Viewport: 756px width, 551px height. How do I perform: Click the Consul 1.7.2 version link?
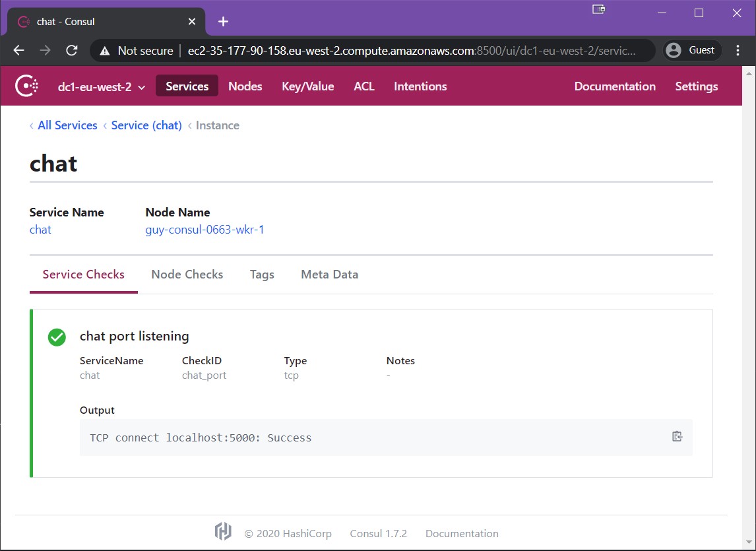click(379, 534)
